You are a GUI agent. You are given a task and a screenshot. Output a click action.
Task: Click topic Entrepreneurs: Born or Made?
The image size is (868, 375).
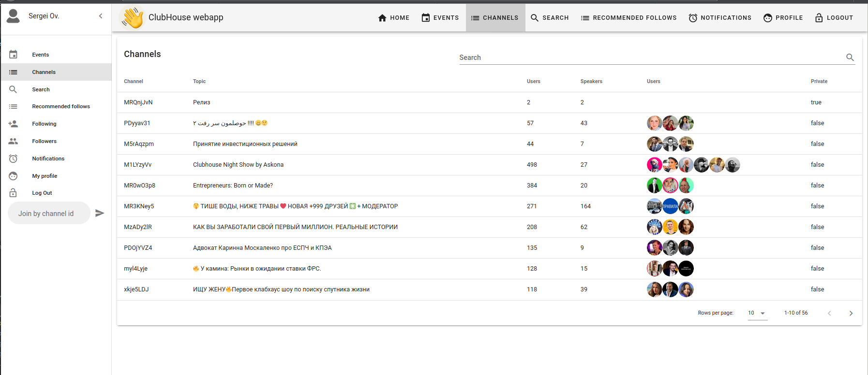click(x=233, y=186)
